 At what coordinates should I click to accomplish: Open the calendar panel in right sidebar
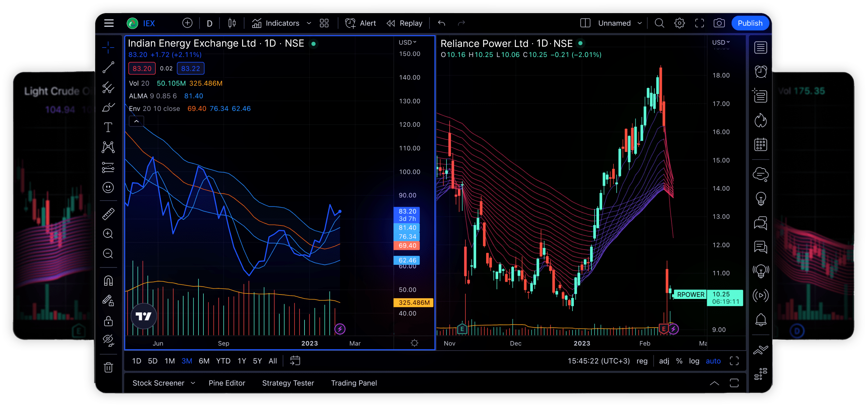(760, 145)
